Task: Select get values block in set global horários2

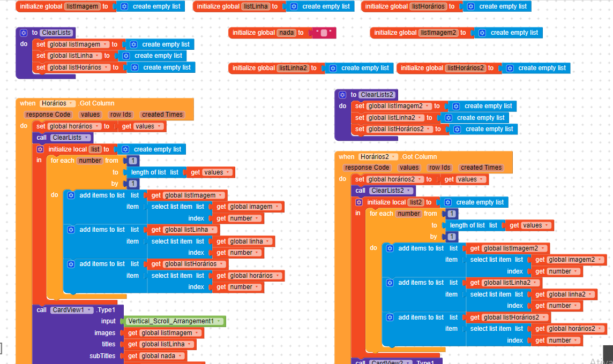Action: tap(466, 180)
